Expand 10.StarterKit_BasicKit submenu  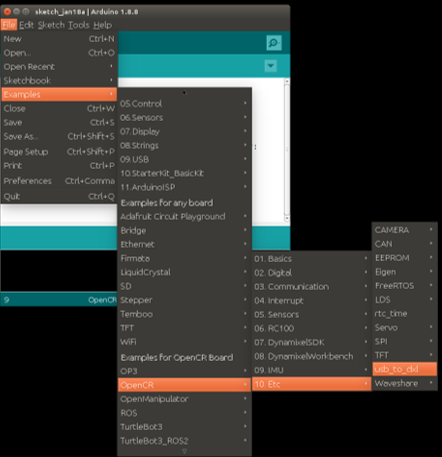185,173
